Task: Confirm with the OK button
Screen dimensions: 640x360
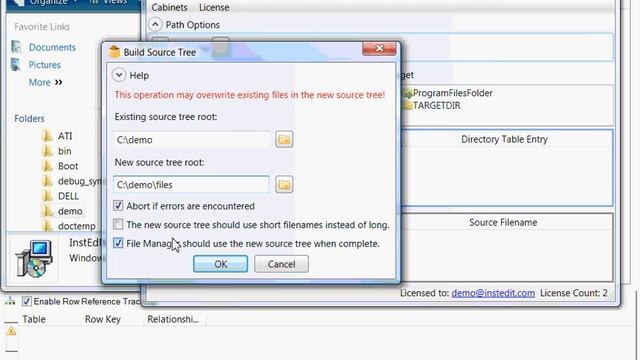Action: click(x=220, y=264)
